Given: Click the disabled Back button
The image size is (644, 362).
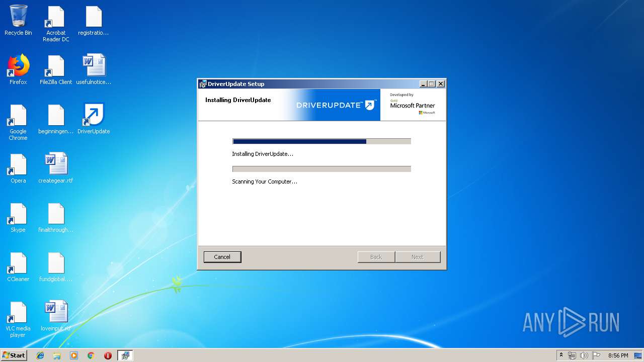Looking at the screenshot, I should [x=376, y=257].
